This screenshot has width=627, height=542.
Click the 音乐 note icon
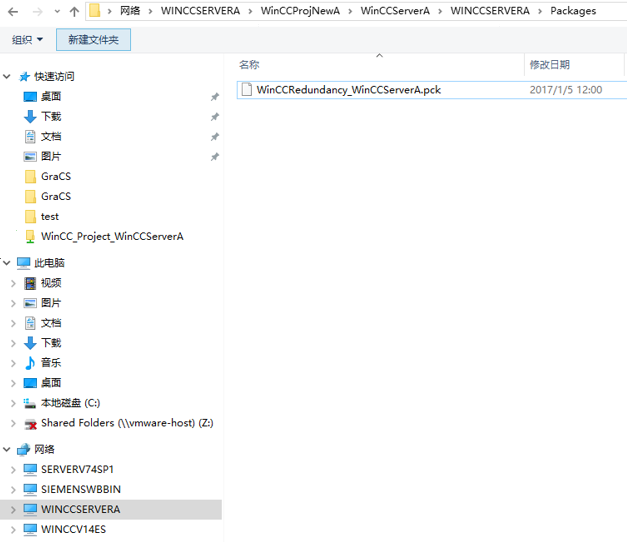(30, 363)
